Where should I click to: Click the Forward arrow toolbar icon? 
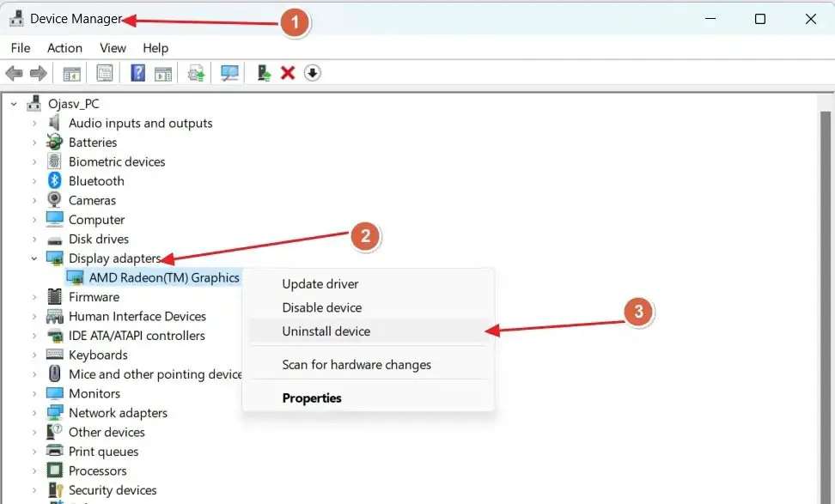pos(39,73)
